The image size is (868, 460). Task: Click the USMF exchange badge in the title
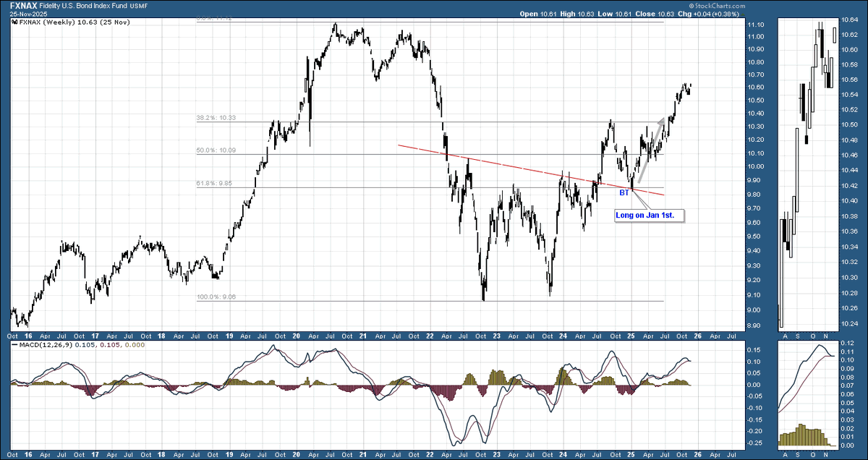[137, 5]
